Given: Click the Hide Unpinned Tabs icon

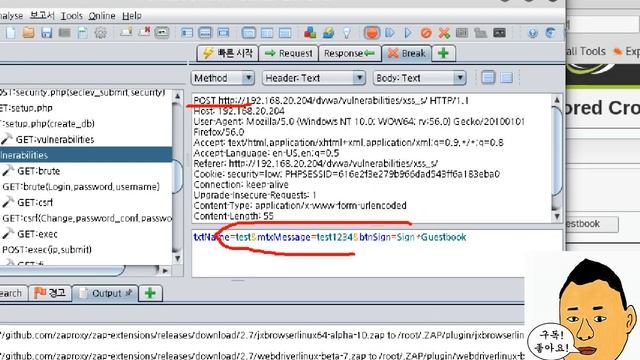Looking at the screenshot, I should click(x=144, y=32).
